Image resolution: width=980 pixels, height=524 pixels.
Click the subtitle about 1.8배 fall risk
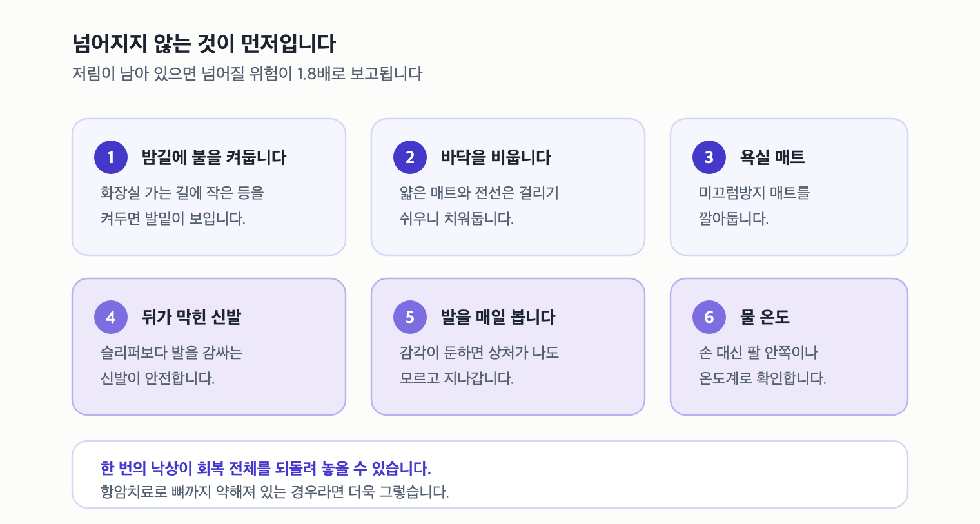[247, 73]
